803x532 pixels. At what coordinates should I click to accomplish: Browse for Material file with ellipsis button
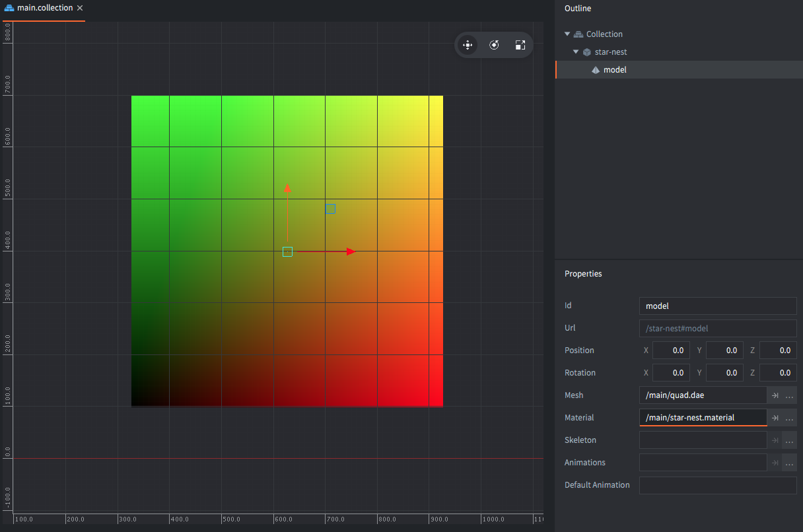[790, 418]
